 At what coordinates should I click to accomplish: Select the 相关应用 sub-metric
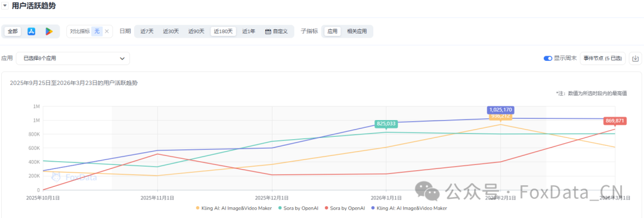click(x=357, y=31)
